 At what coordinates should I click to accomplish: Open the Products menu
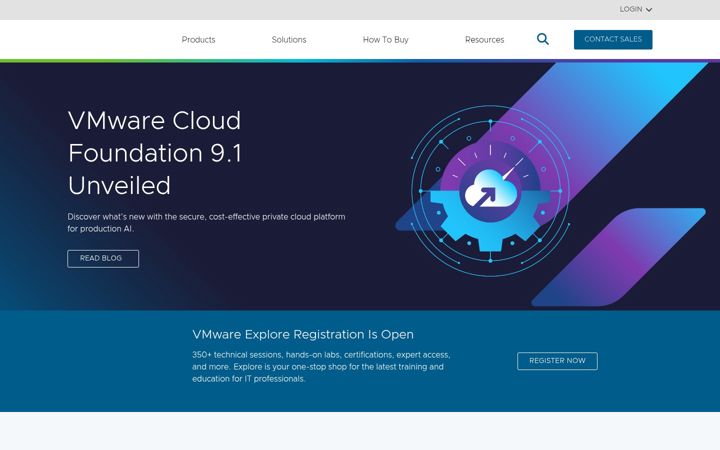pyautogui.click(x=198, y=39)
